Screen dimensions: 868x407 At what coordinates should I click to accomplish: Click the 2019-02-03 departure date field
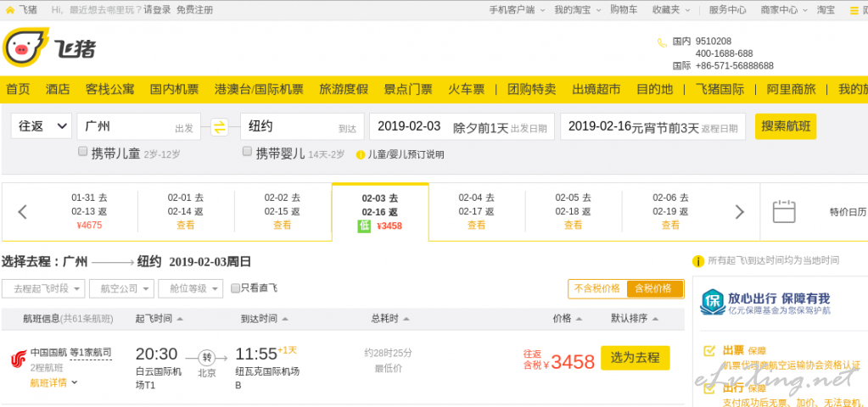point(462,126)
